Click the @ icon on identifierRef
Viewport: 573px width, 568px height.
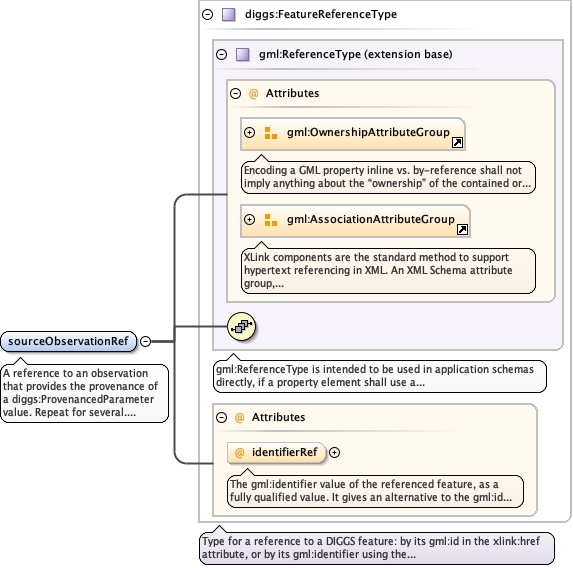[x=239, y=453]
